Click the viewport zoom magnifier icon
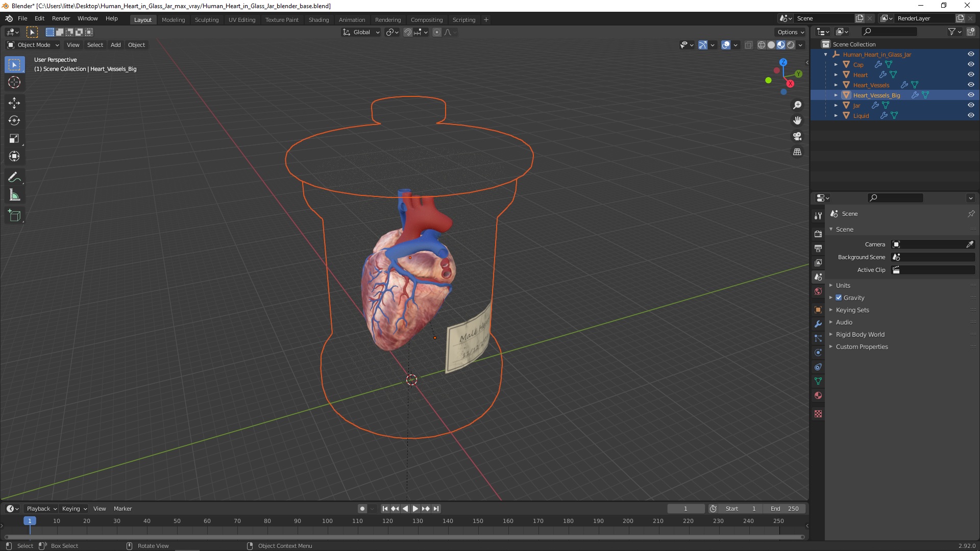980x551 pixels. click(x=797, y=105)
